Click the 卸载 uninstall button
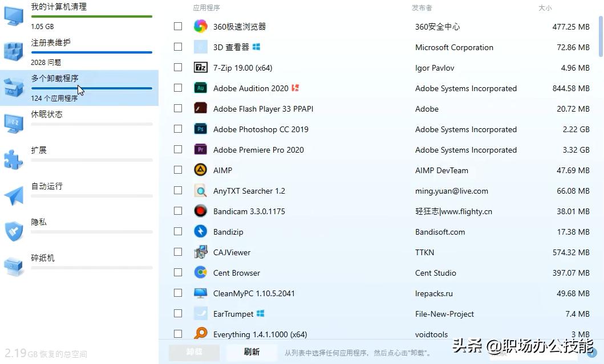The image size is (604, 364). point(194,352)
